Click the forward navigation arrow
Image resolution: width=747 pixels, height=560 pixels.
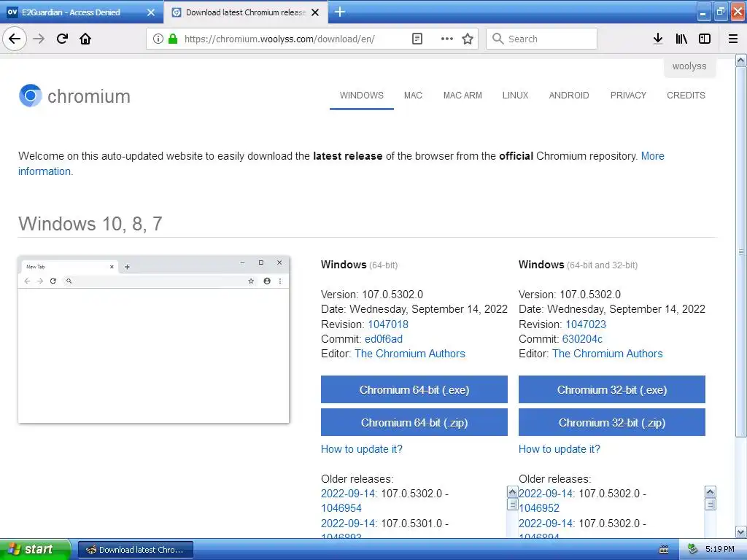click(x=39, y=39)
